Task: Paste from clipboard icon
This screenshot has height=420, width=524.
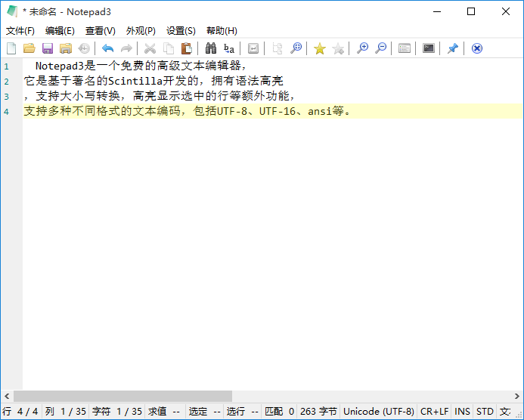Action: pos(187,48)
